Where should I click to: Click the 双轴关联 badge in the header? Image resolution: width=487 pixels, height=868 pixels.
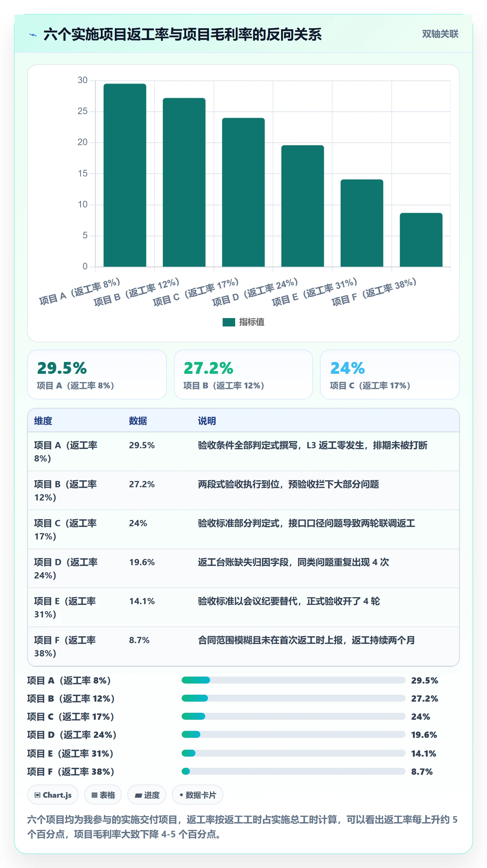(440, 34)
